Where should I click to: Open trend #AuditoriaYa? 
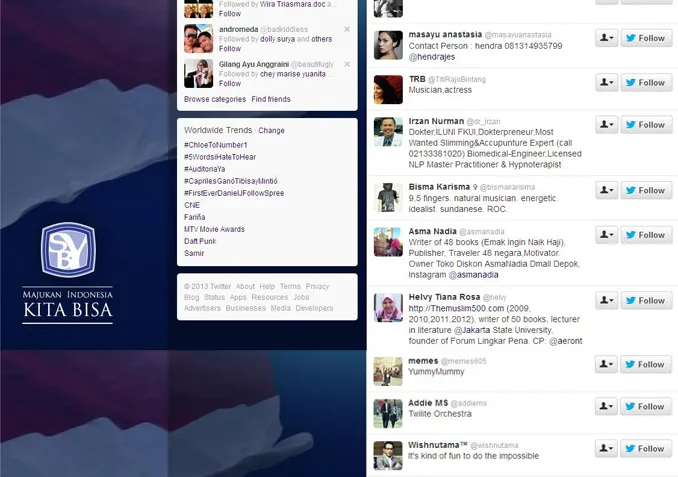(x=205, y=169)
